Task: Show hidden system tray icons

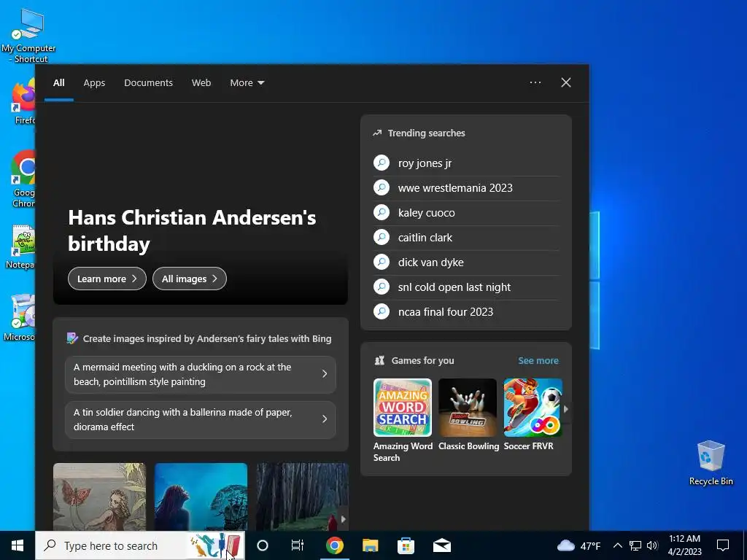Action: pos(617,545)
